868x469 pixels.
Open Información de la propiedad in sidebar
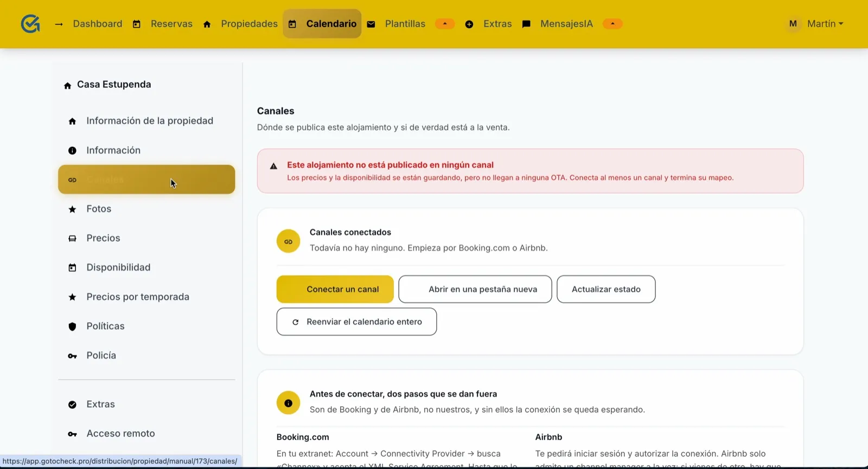coord(146,121)
